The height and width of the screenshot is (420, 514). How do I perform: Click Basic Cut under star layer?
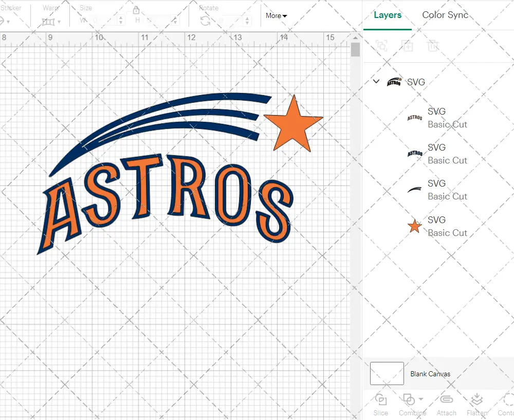coord(447,233)
